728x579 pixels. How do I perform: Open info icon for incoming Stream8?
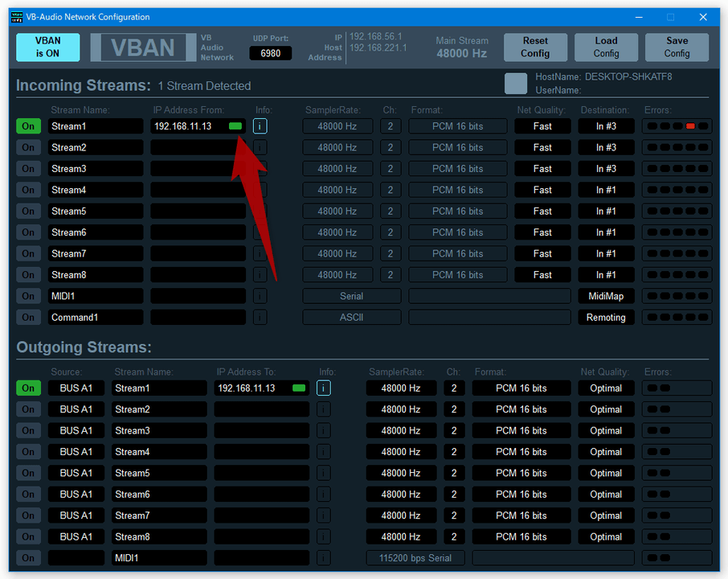260,275
